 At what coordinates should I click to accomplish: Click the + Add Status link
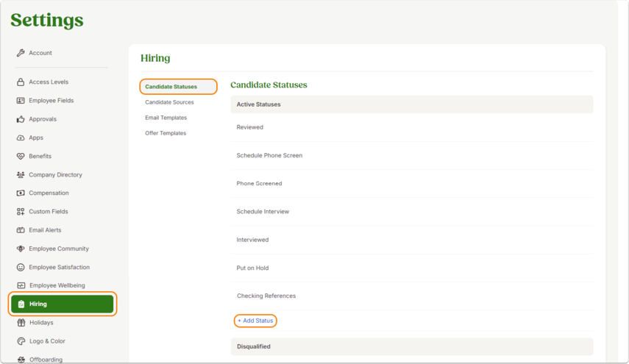pyautogui.click(x=255, y=321)
